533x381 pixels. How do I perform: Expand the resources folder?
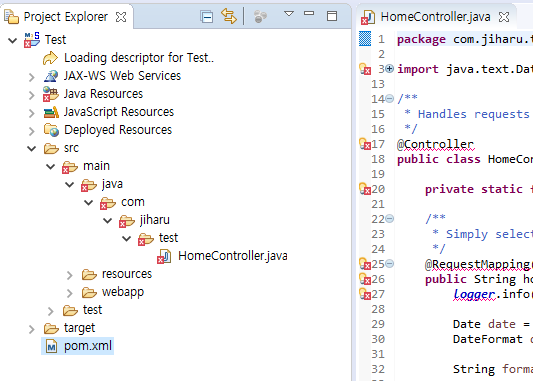[70, 275]
